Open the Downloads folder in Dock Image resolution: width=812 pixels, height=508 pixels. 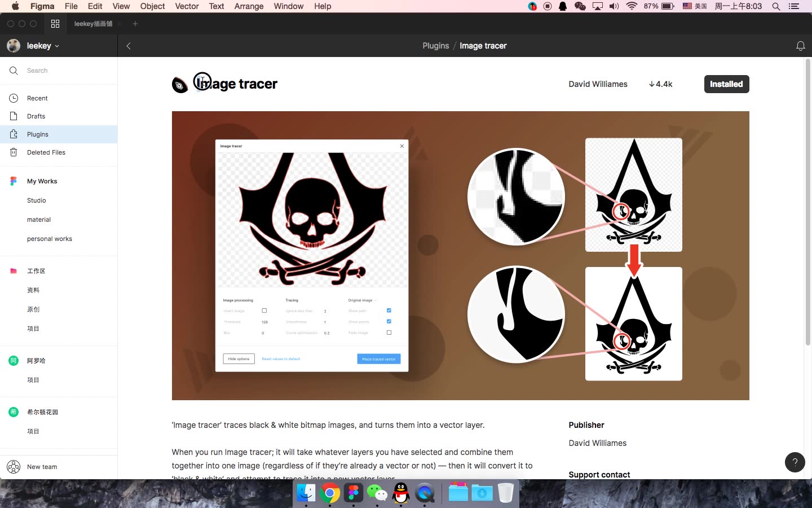click(x=482, y=493)
